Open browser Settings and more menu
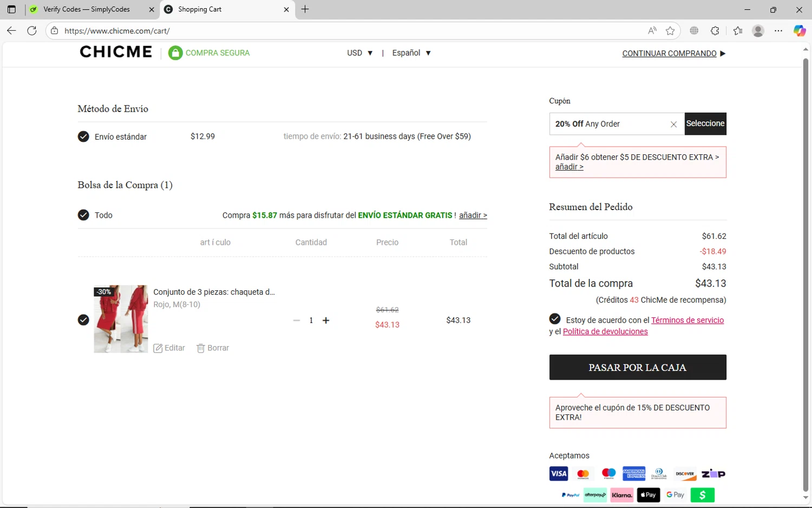This screenshot has width=812, height=508. tap(778, 31)
